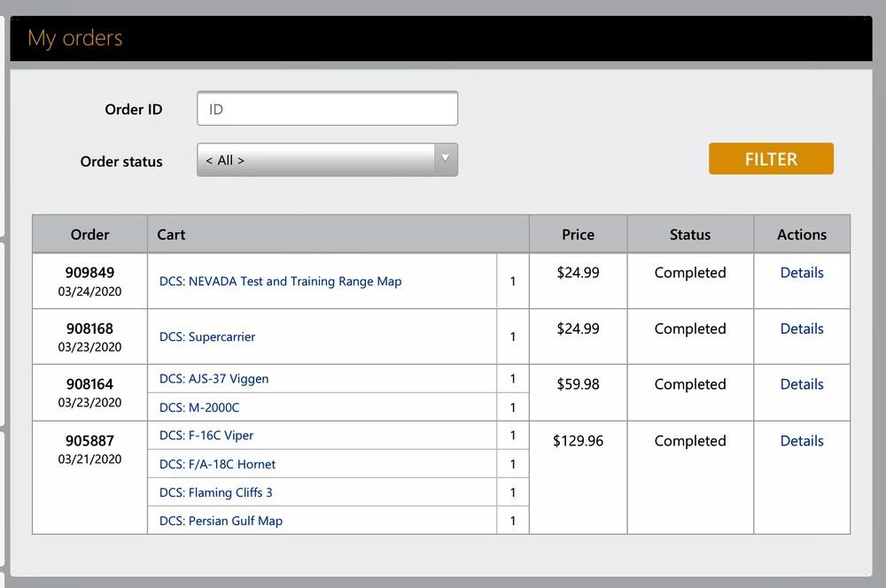This screenshot has width=886, height=588.
Task: Click the Order column header
Action: [x=90, y=235]
